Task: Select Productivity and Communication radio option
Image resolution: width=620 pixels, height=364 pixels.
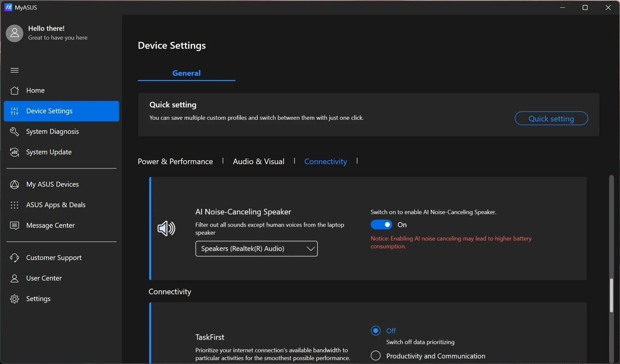Action: pyautogui.click(x=376, y=356)
